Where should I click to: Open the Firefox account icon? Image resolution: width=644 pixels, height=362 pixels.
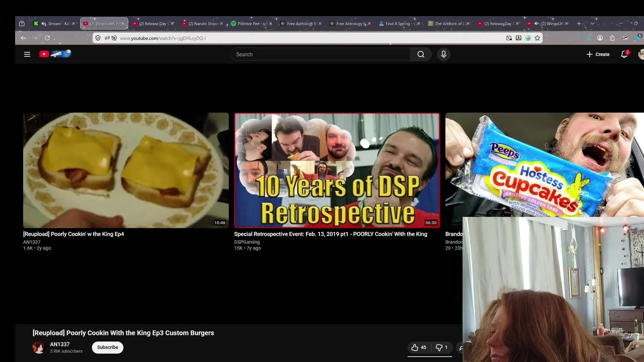pyautogui.click(x=600, y=38)
